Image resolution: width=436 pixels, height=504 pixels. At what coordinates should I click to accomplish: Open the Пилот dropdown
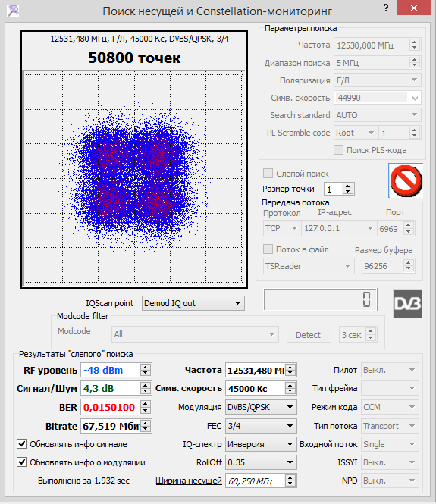[x=390, y=371]
